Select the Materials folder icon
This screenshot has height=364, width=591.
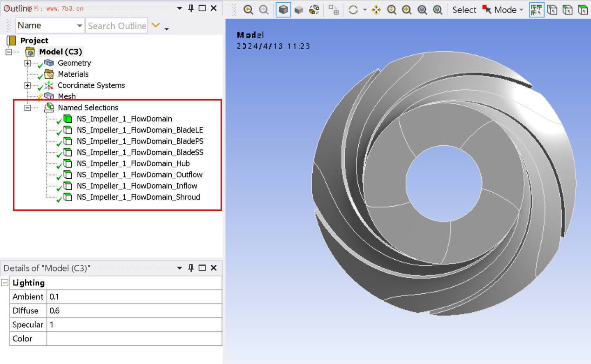[x=49, y=74]
